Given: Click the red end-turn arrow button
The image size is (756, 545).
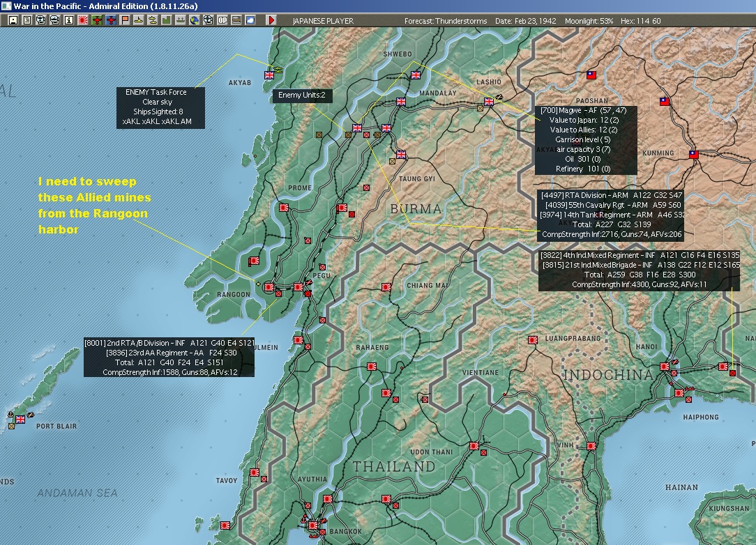Looking at the screenshot, I should 271,20.
